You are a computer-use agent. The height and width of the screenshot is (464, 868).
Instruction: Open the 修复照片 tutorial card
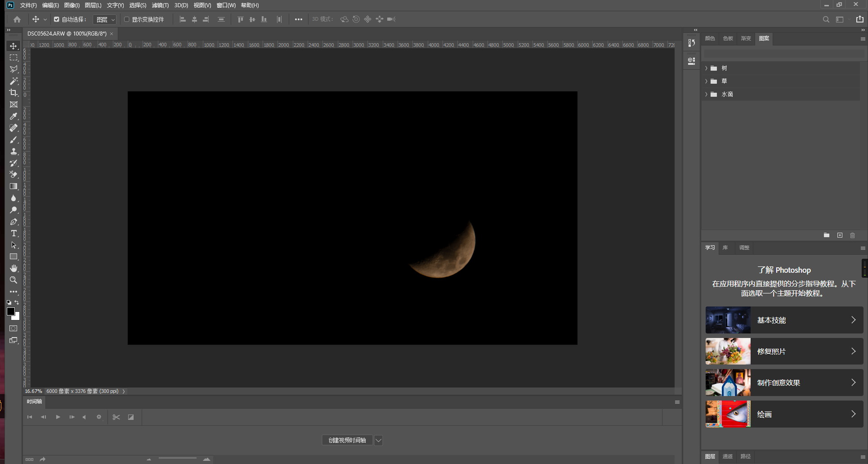coord(784,351)
